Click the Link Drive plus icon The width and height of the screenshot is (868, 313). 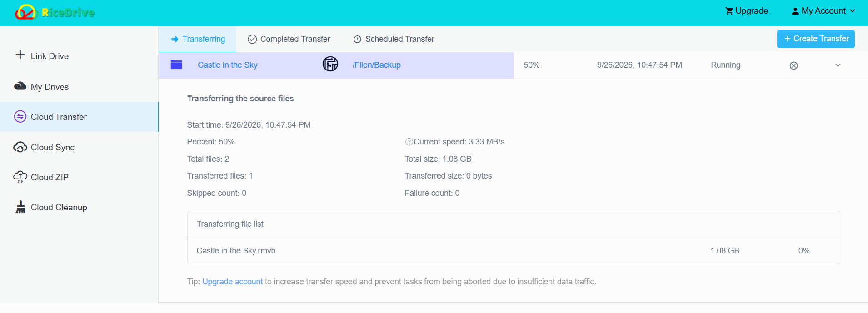(x=20, y=55)
